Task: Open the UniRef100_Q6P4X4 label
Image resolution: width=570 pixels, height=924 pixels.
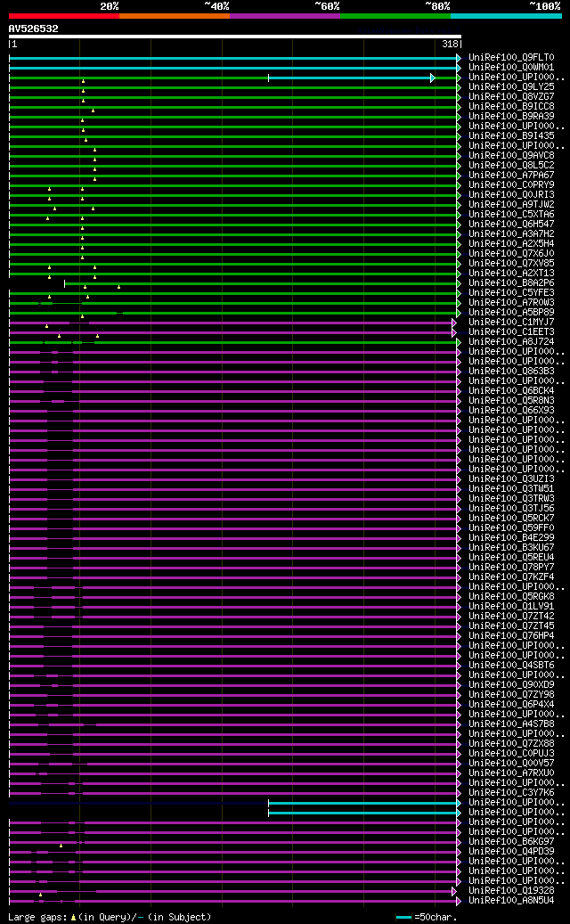Action: (511, 704)
